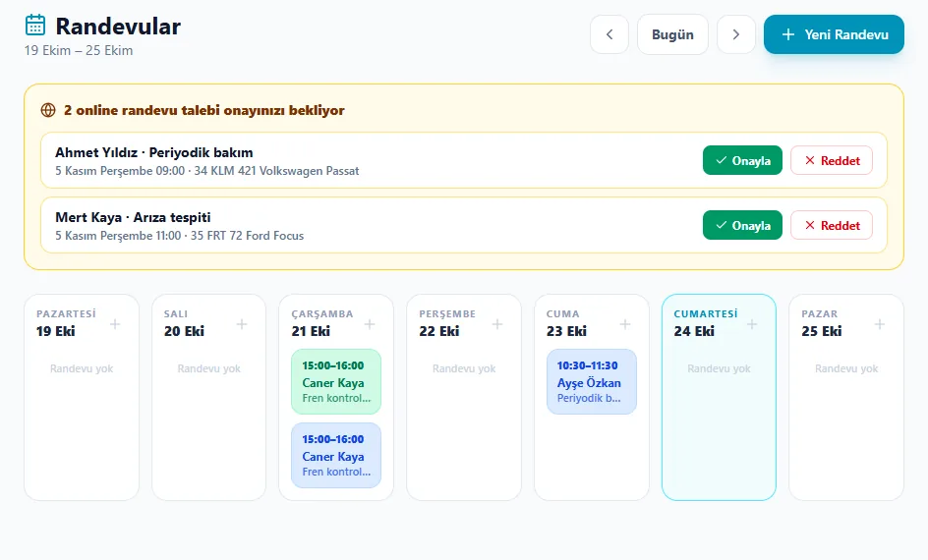The width and height of the screenshot is (928, 560).
Task: Create appointment via Yeni Randevu button
Action: click(x=834, y=34)
